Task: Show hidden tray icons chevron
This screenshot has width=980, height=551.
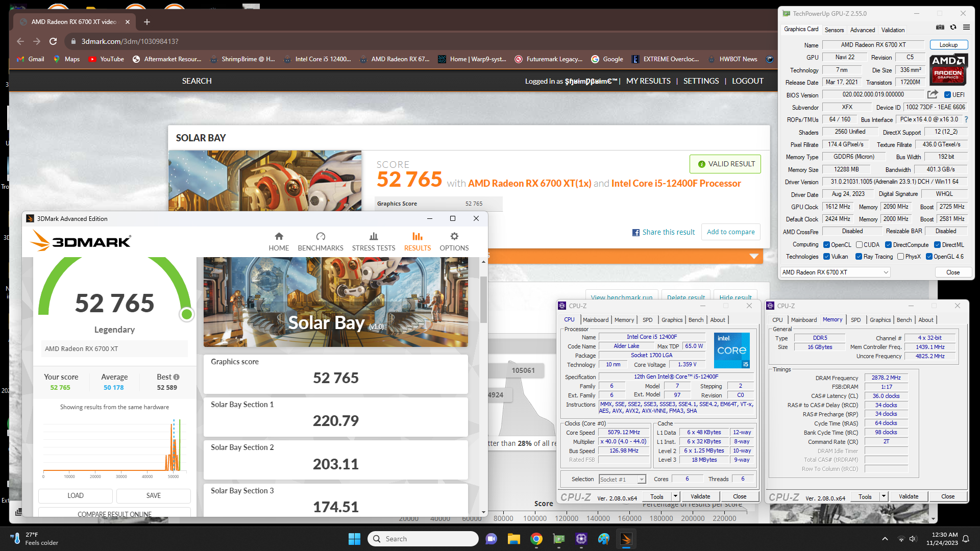Action: (x=885, y=539)
